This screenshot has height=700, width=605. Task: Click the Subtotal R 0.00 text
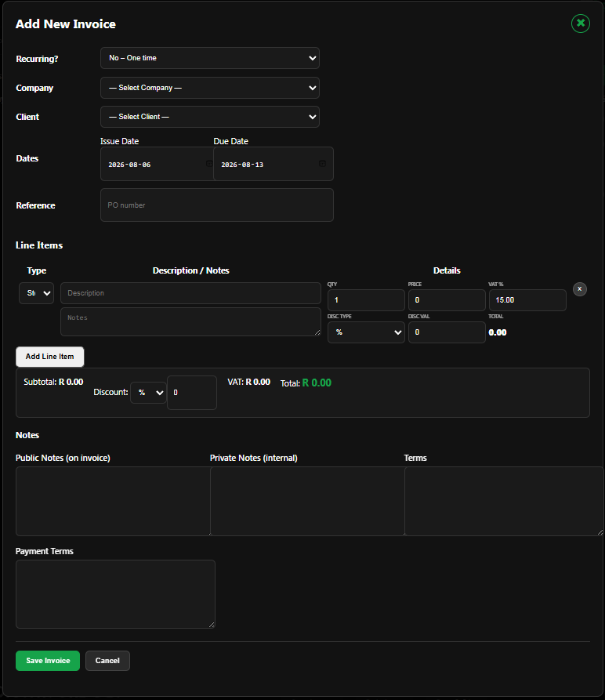[x=53, y=383]
